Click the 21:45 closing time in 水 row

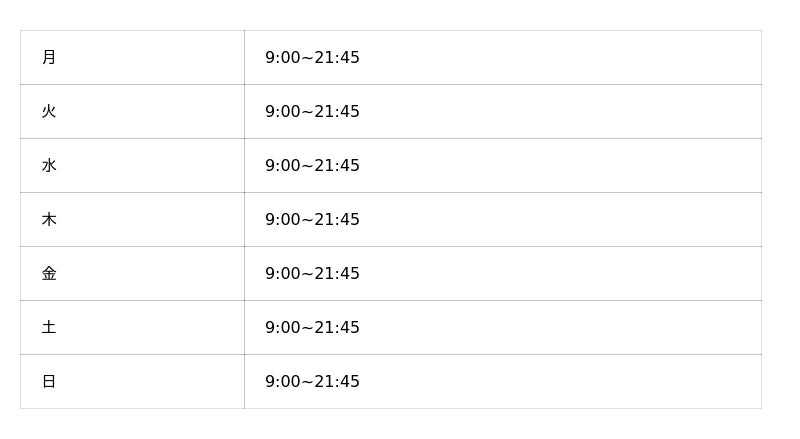point(337,166)
